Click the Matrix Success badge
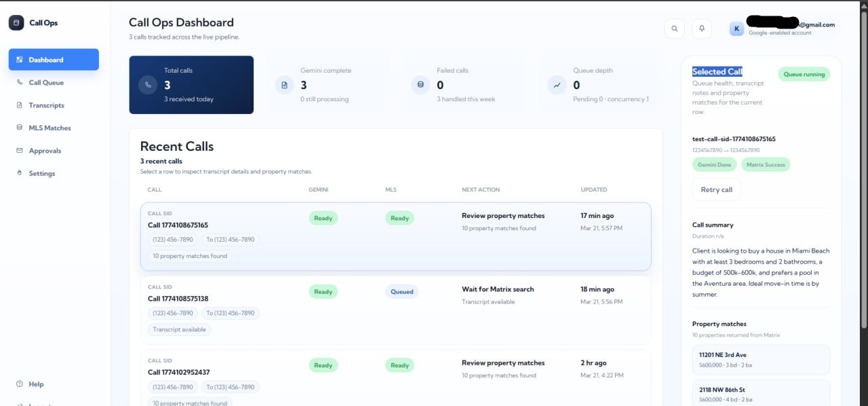Viewport: 868px width, 406px height. point(765,164)
